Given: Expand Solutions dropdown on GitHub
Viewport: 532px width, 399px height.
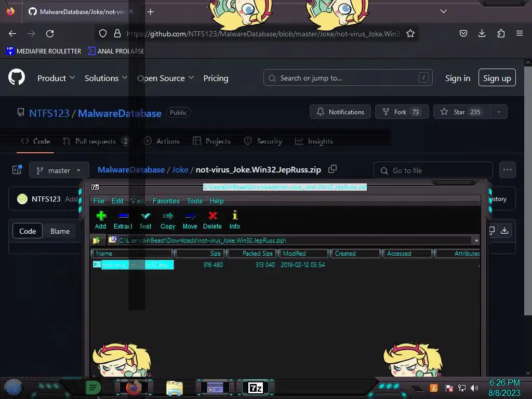Looking at the screenshot, I should point(106,78).
